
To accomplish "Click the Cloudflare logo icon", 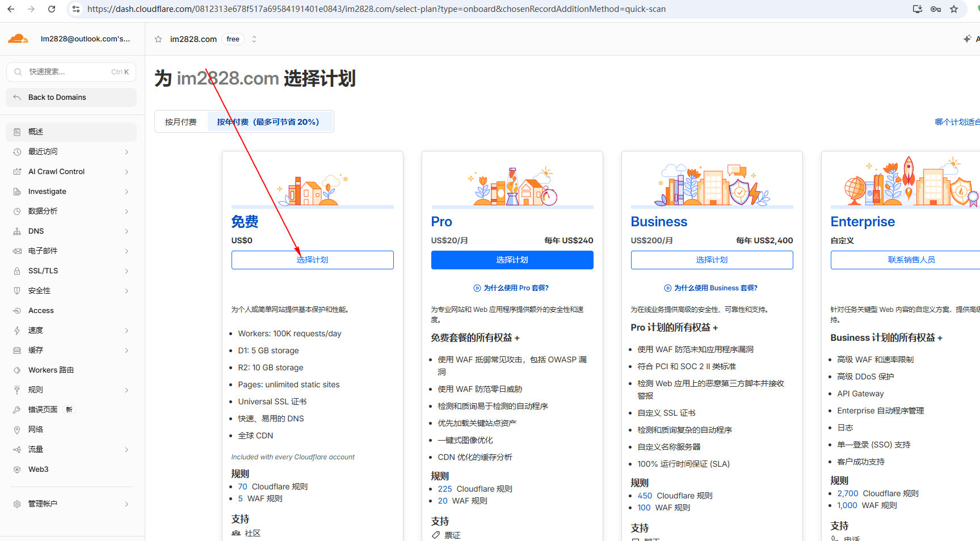I will [18, 39].
